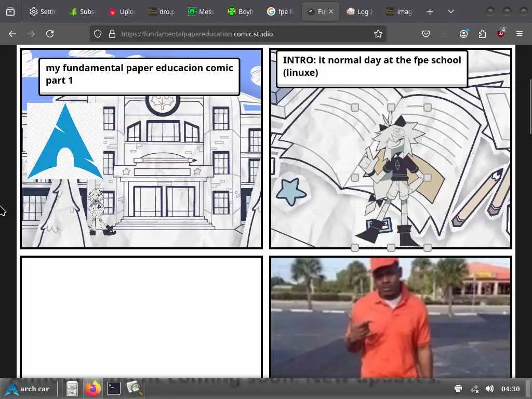532x399 pixels.
Task: Open Firefox from the taskbar
Action: click(92, 389)
